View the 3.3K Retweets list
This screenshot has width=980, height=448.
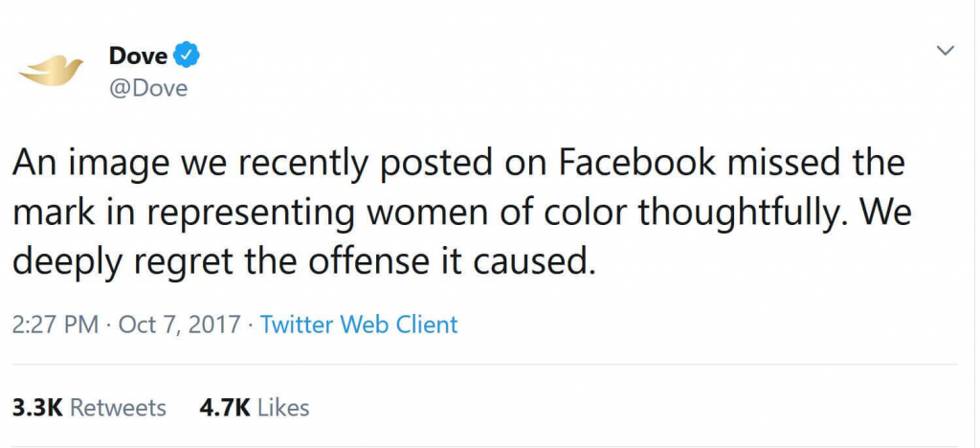89,408
